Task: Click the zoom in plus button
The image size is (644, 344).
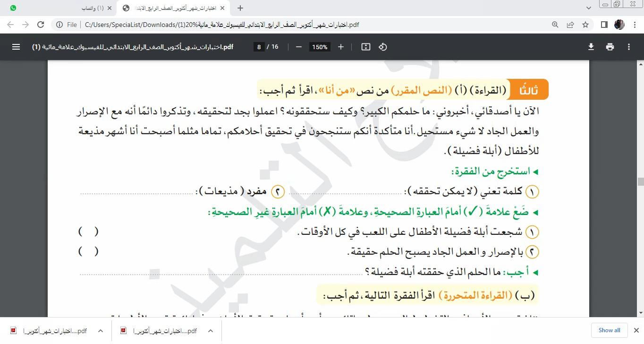Action: click(x=341, y=47)
